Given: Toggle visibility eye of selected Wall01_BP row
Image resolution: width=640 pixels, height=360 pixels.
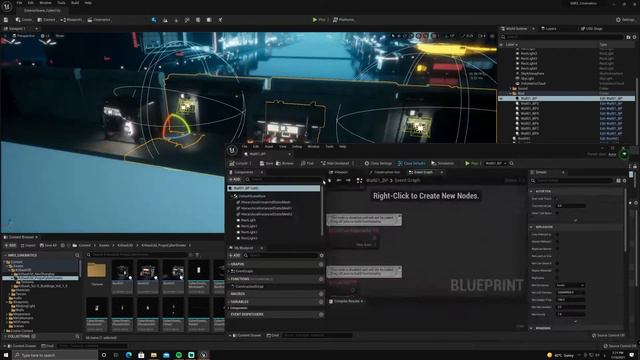Looking at the screenshot, I should click(x=501, y=98).
